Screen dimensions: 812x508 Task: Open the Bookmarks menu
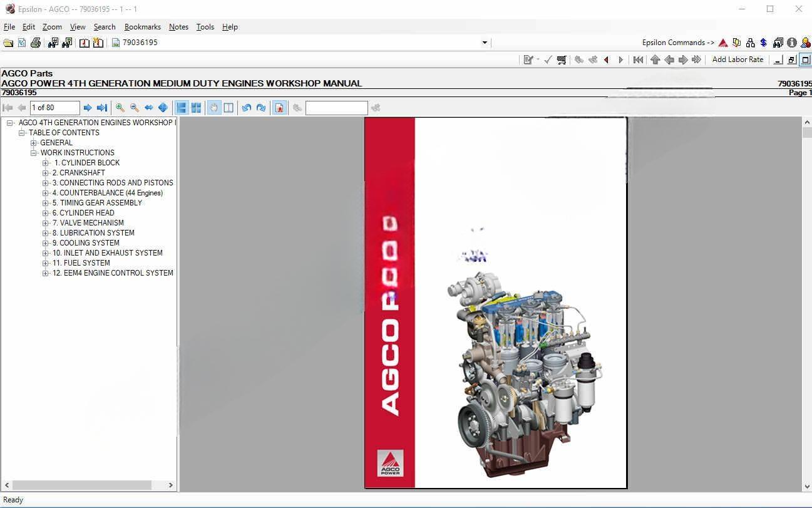143,27
